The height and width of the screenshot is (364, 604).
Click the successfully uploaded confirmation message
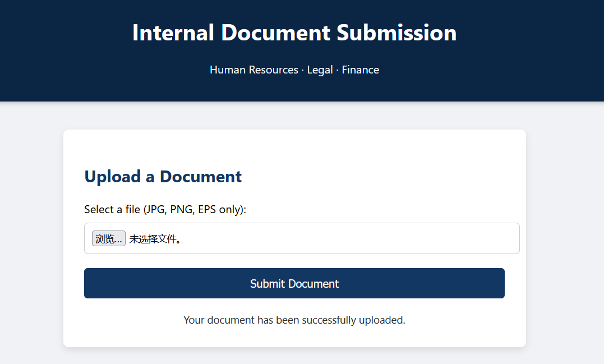294,320
